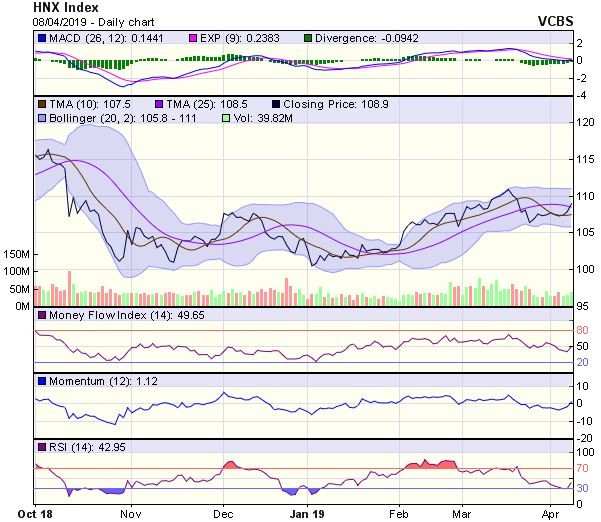Click the Jan 19 date axis label
Screen dimensions: 601x522
(x=306, y=511)
